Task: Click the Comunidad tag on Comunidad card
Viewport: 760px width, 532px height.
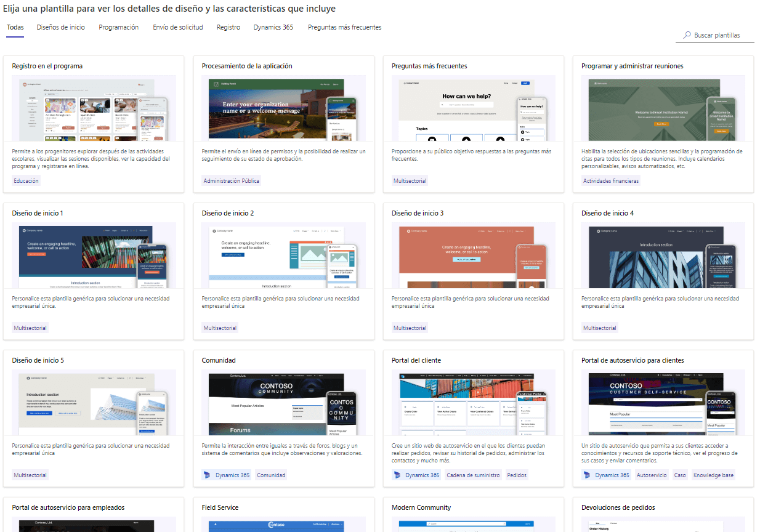Action: point(271,475)
